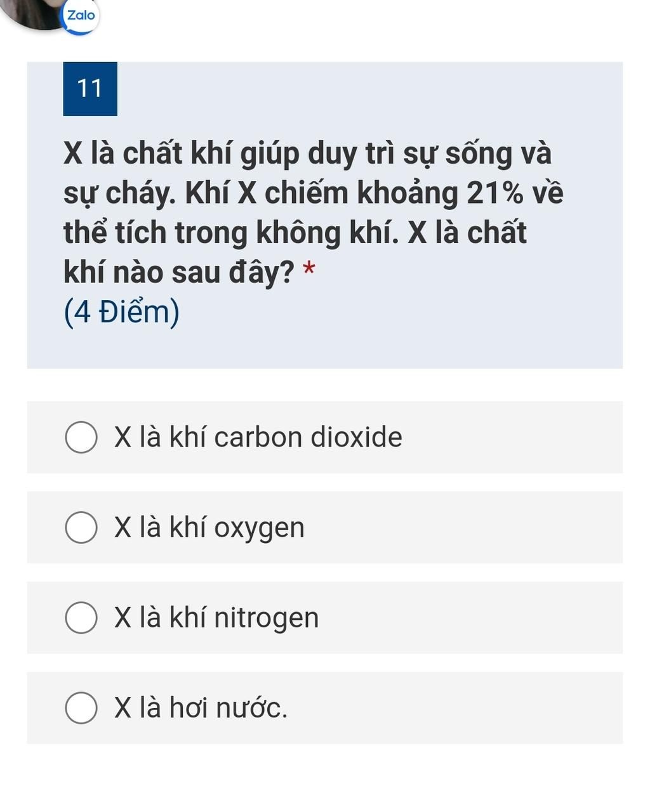Pick the nitrogen radio button
Image resolution: width=650 pixels, height=812 pixels.
(x=81, y=618)
